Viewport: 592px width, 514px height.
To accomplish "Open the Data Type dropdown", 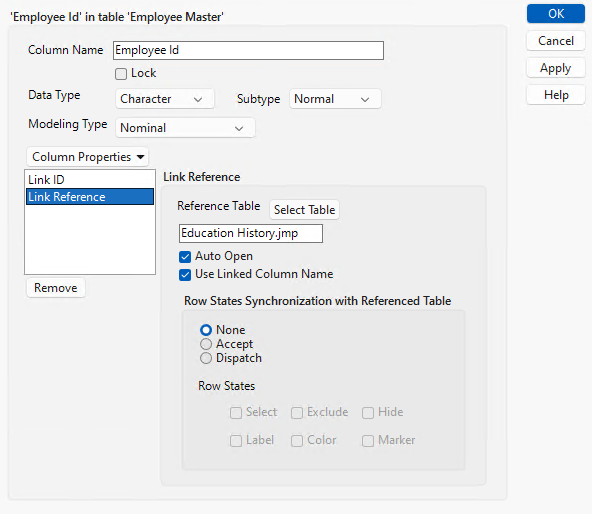I will (x=165, y=99).
